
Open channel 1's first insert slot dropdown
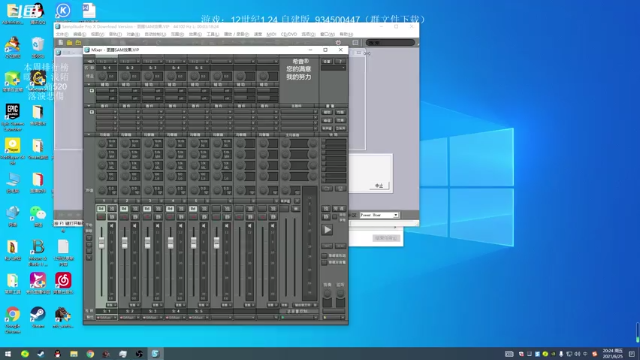point(107,112)
